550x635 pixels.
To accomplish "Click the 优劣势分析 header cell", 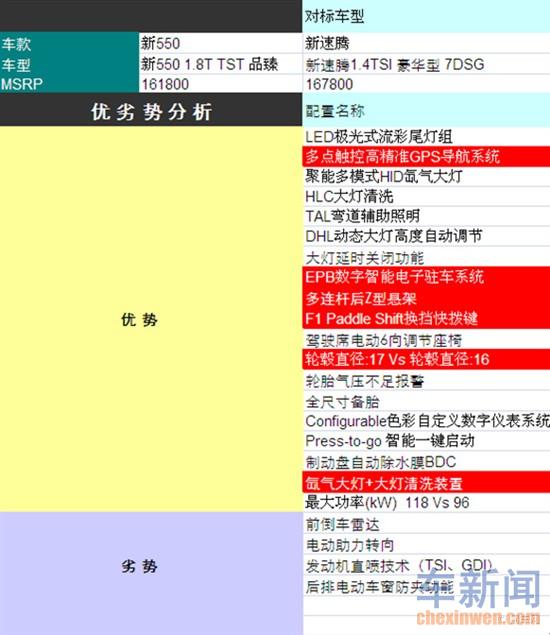I will [x=151, y=110].
